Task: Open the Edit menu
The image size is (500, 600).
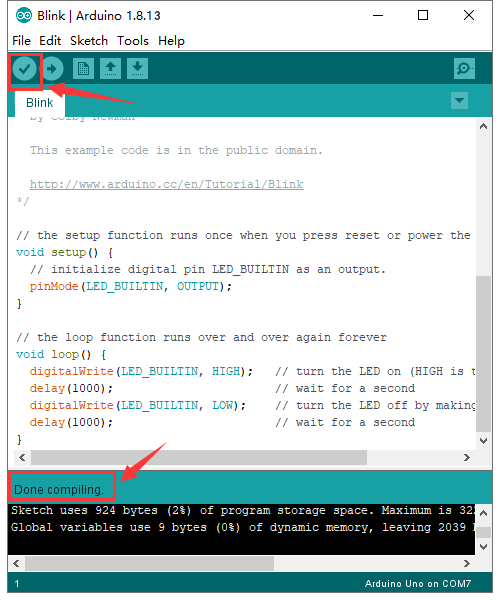Action: pyautogui.click(x=50, y=41)
